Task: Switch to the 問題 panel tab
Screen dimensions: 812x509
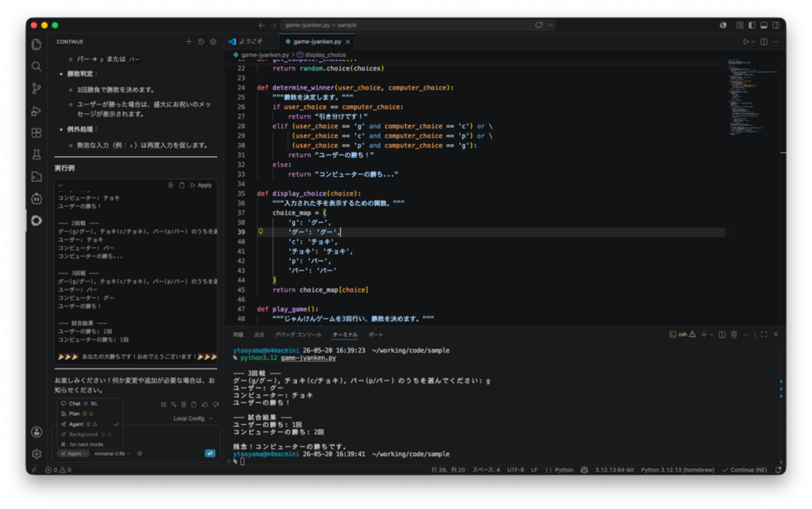Action: click(238, 335)
